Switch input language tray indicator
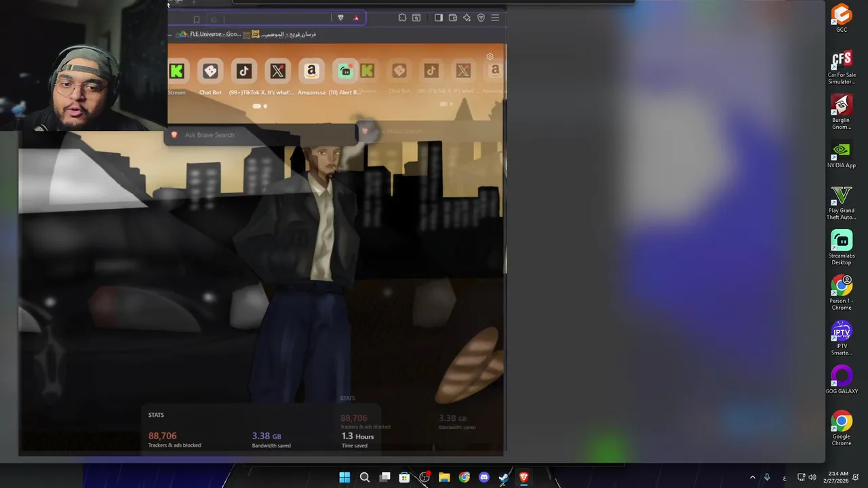This screenshot has width=868, height=488. pyautogui.click(x=785, y=477)
